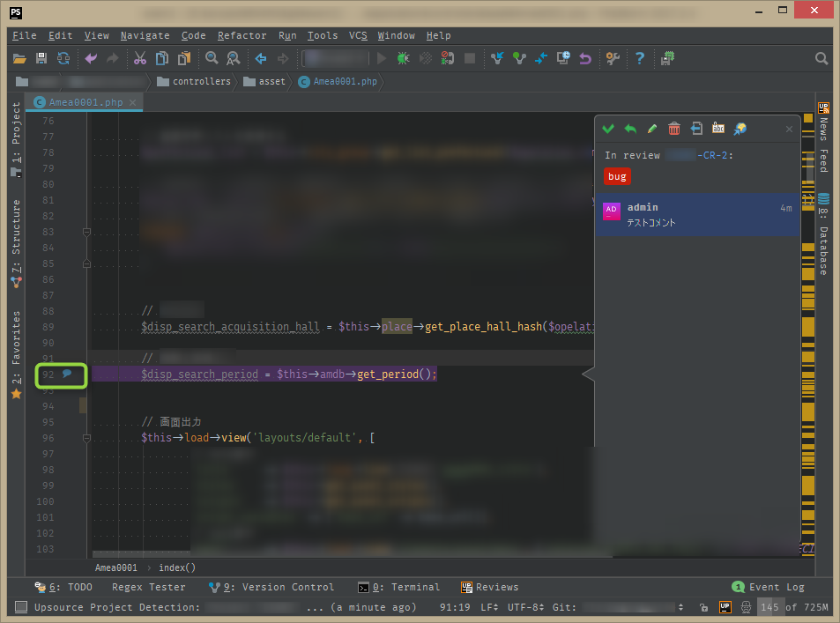Click the Synchronize toolbar icon

[63, 58]
